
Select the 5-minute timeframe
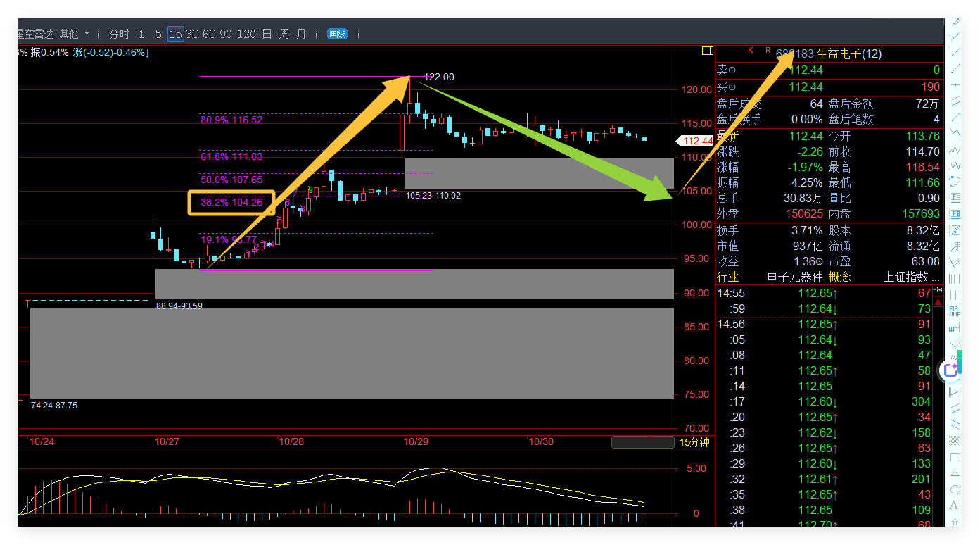click(158, 34)
